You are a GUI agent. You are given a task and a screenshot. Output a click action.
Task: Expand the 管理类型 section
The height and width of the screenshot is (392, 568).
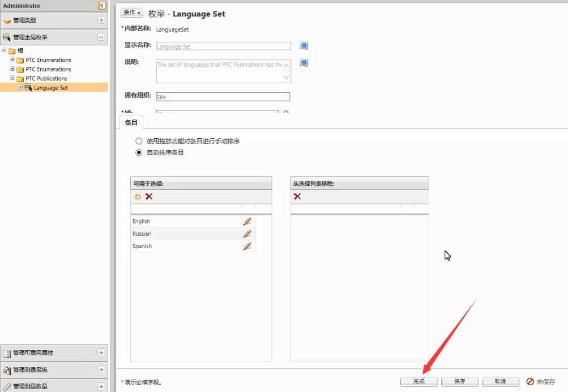[x=101, y=20]
